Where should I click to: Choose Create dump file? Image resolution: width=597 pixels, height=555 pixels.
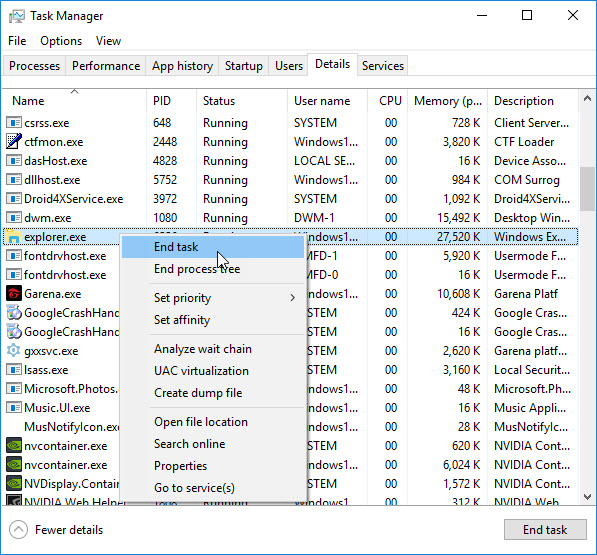click(213, 393)
